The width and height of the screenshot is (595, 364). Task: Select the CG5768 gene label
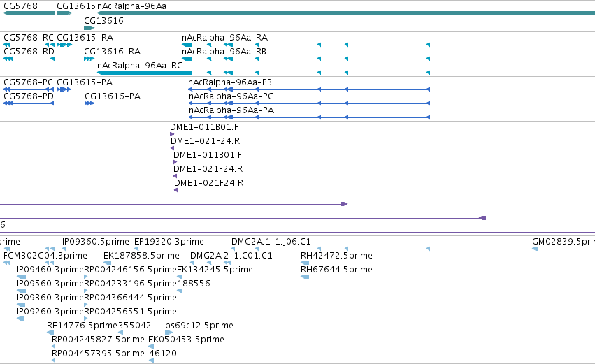(20, 6)
